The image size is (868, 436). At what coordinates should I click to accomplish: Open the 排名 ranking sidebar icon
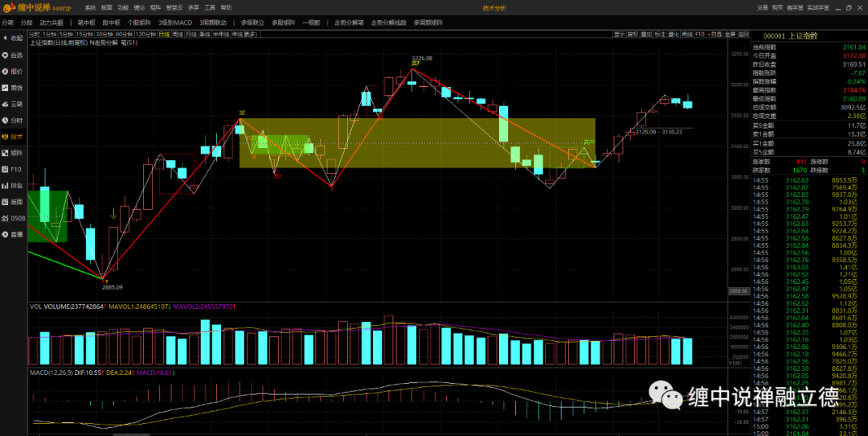pos(13,186)
